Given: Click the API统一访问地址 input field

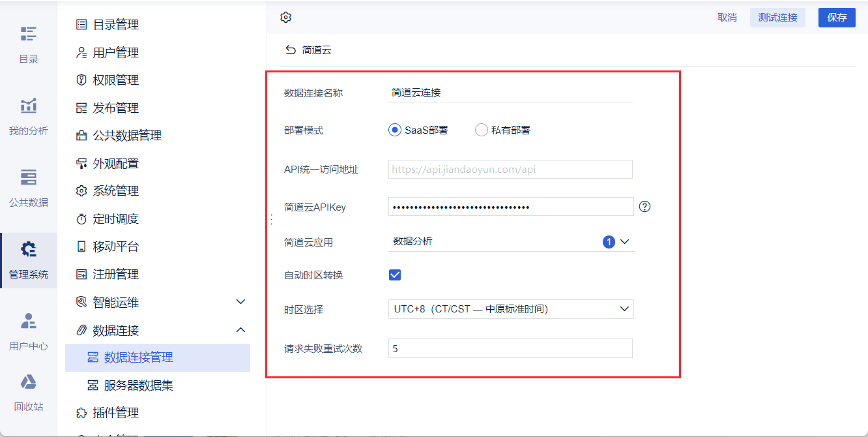Looking at the screenshot, I should (x=511, y=170).
